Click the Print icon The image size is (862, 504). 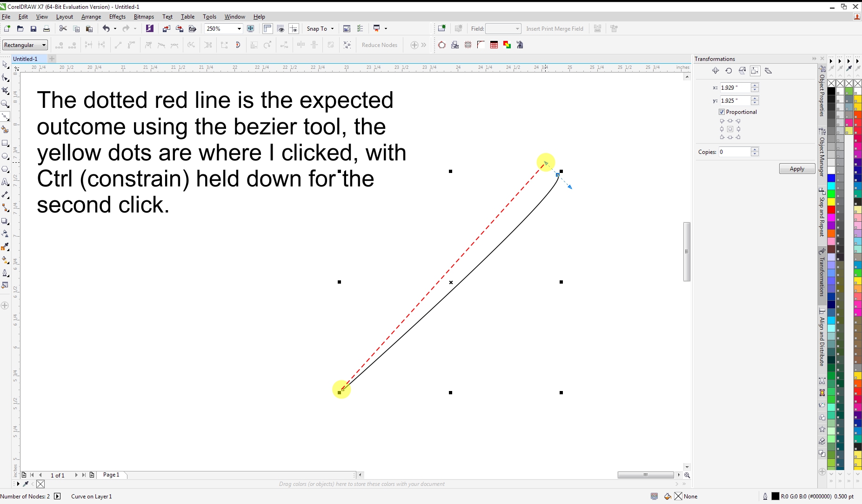click(47, 29)
